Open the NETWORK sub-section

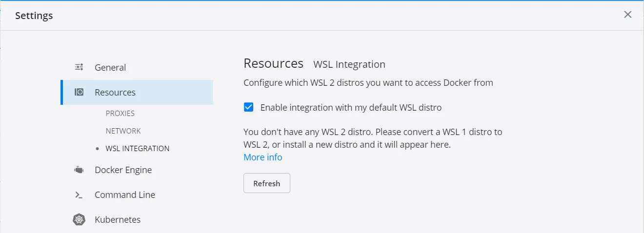pos(123,131)
